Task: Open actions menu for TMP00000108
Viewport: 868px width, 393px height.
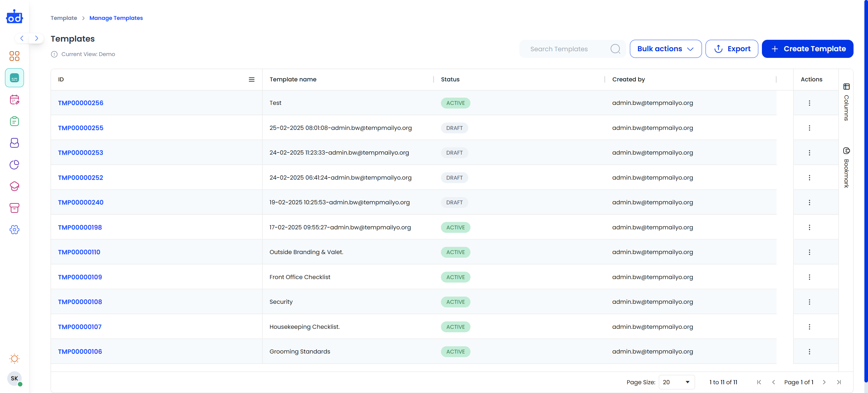Action: (809, 302)
